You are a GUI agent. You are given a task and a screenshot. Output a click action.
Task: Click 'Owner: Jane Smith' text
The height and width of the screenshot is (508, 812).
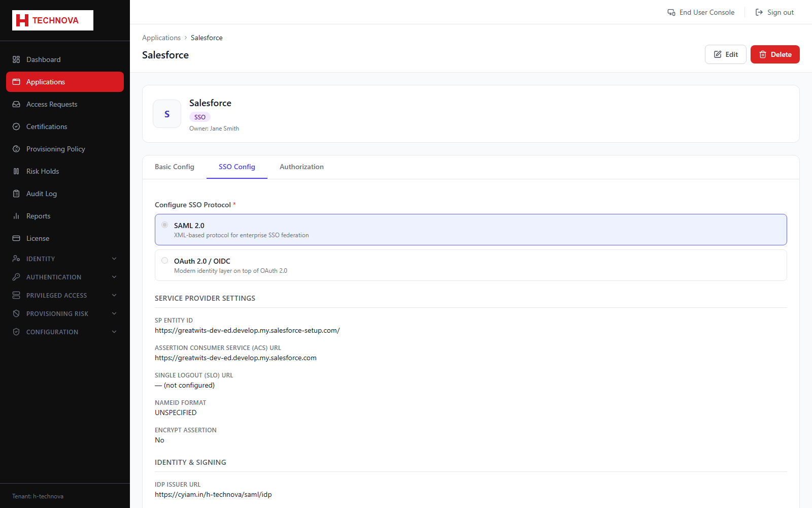point(214,129)
